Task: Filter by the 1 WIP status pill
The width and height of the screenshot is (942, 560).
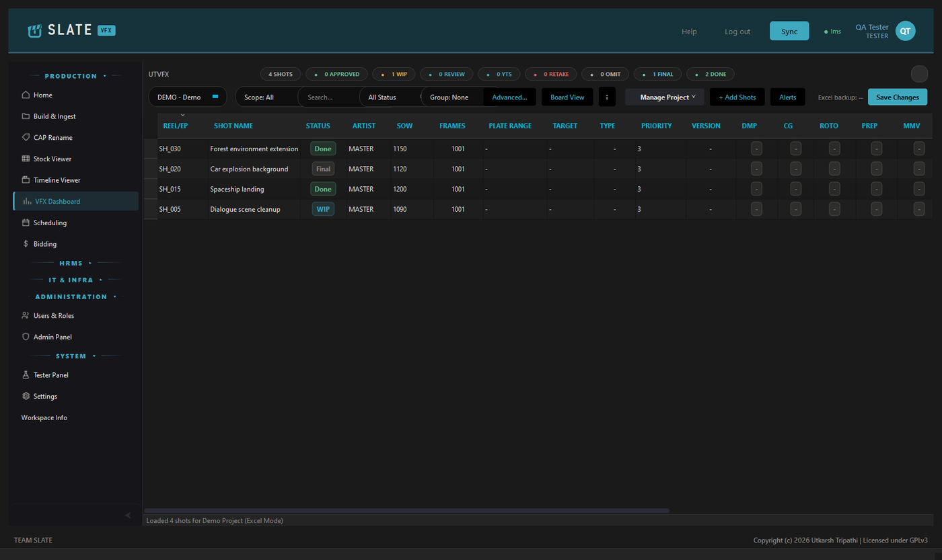Action: [393, 74]
